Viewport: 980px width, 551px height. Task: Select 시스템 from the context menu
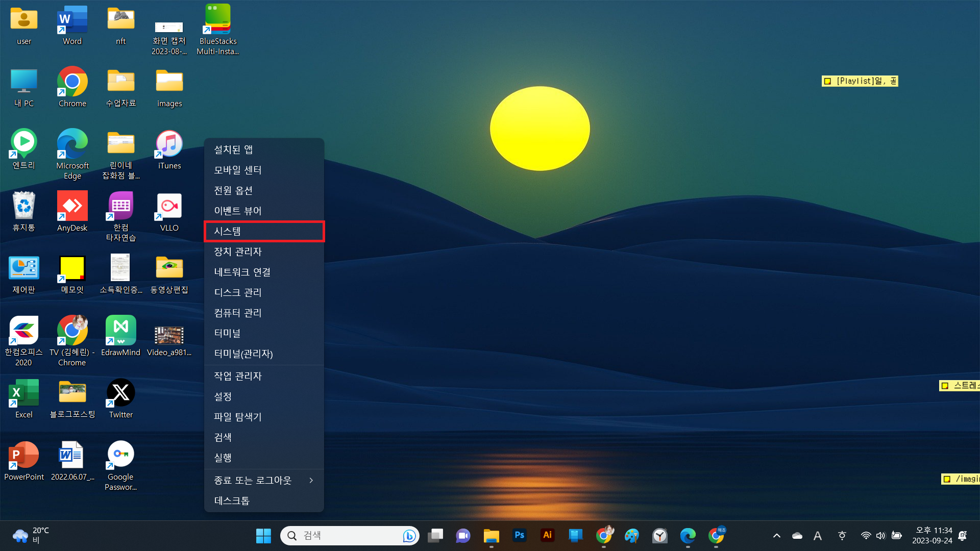[x=264, y=231]
